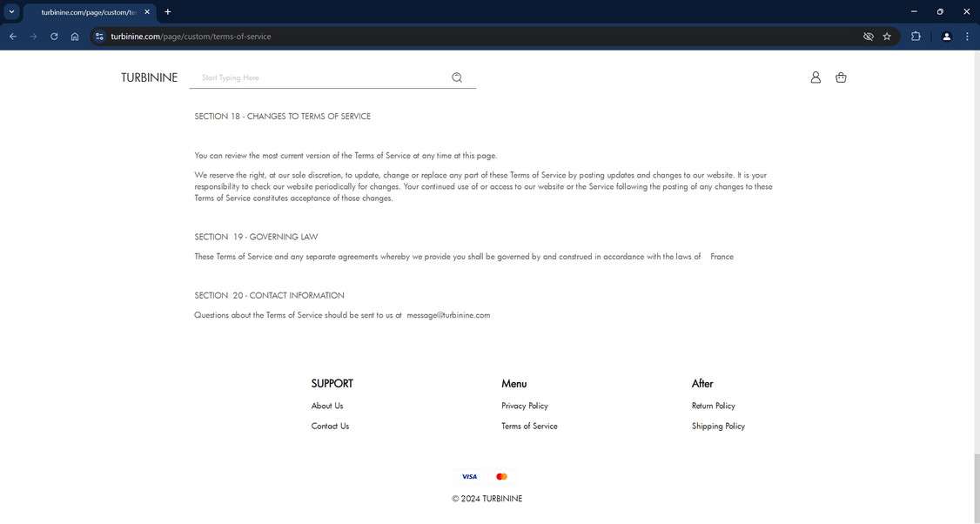Click the Visa payment icon

[x=469, y=476]
